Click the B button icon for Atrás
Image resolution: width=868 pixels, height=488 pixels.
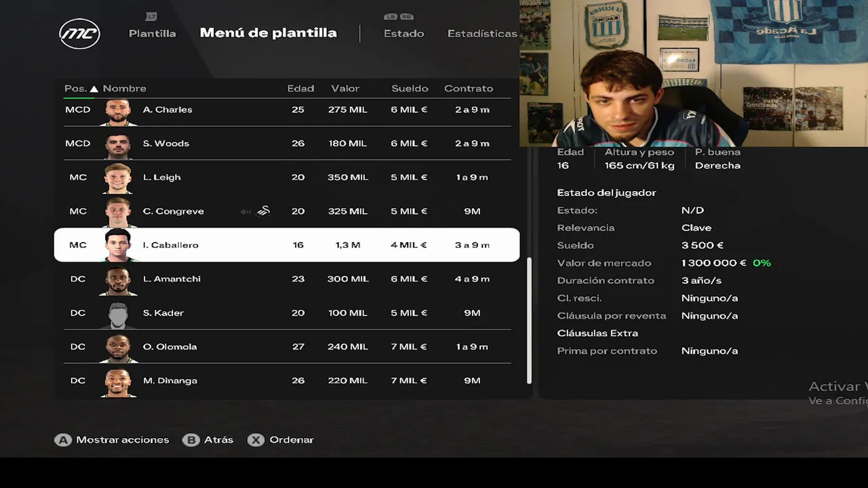tap(191, 440)
